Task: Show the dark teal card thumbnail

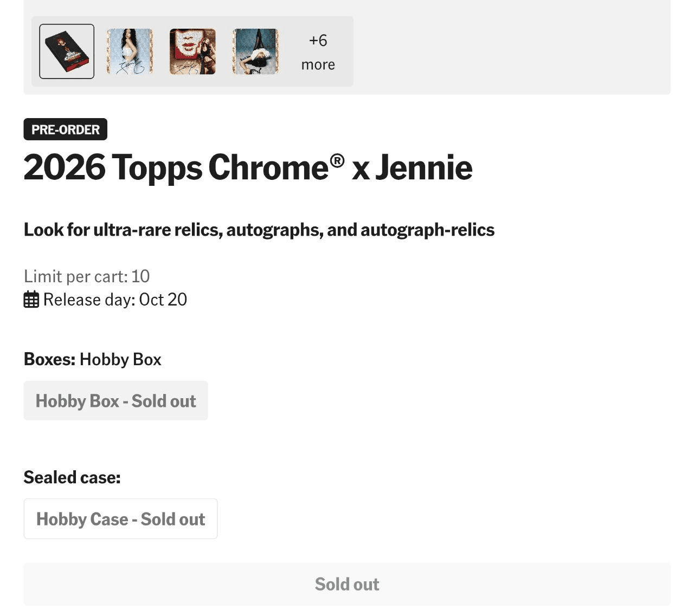Action: [255, 51]
